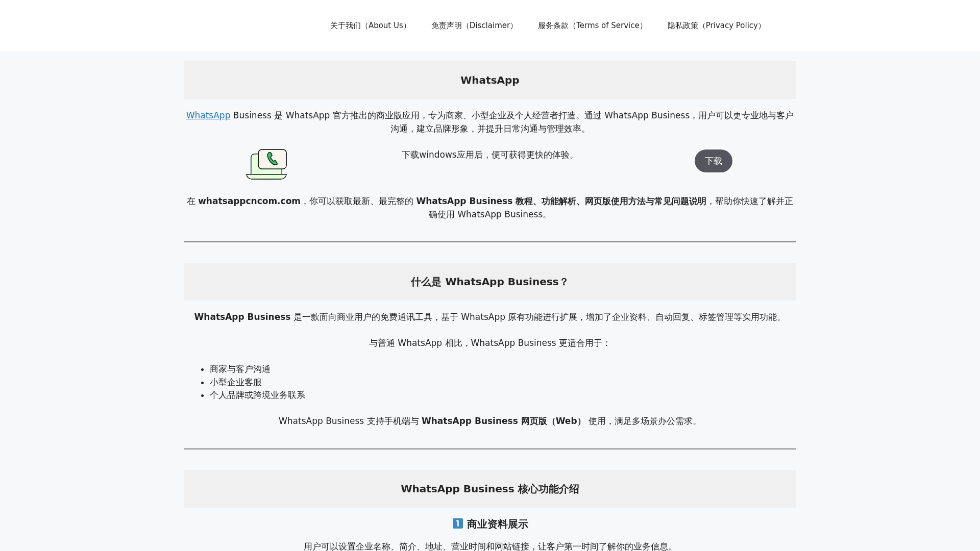Click the 什么是 WhatsApp Business？ heading
Screen dimensions: 980x551
pyautogui.click(x=490, y=282)
